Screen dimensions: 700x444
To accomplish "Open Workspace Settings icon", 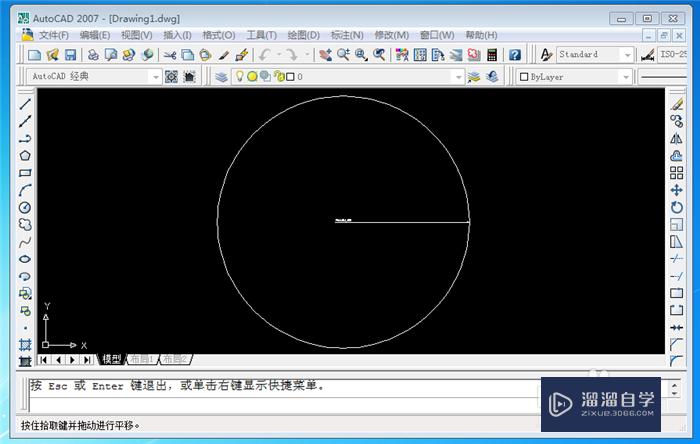I will (x=171, y=77).
